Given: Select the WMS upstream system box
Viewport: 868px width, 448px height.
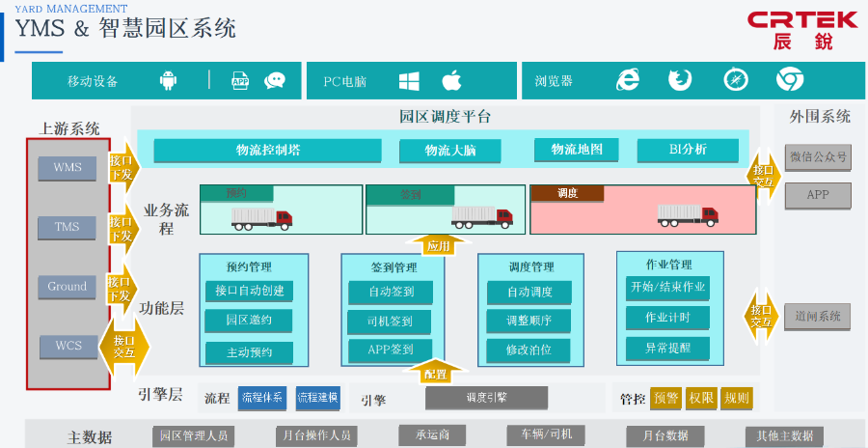Looking at the screenshot, I should pyautogui.click(x=67, y=167).
